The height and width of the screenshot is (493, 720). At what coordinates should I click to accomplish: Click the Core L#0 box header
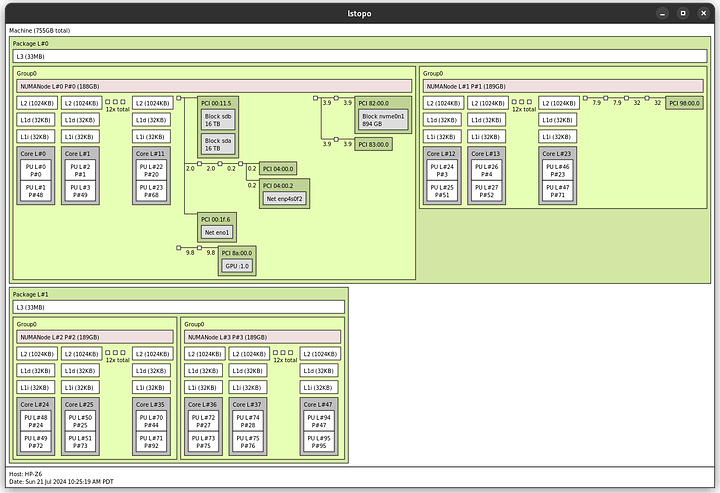pos(31,153)
